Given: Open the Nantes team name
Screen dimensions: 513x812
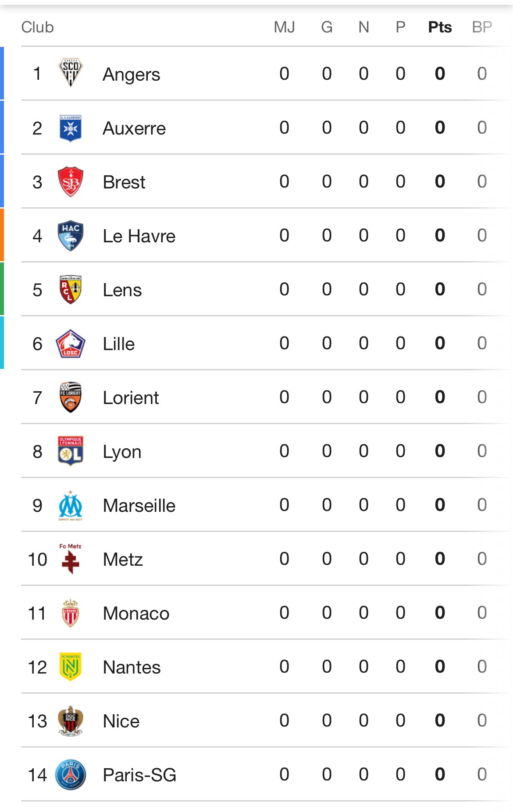Looking at the screenshot, I should pyautogui.click(x=132, y=667).
